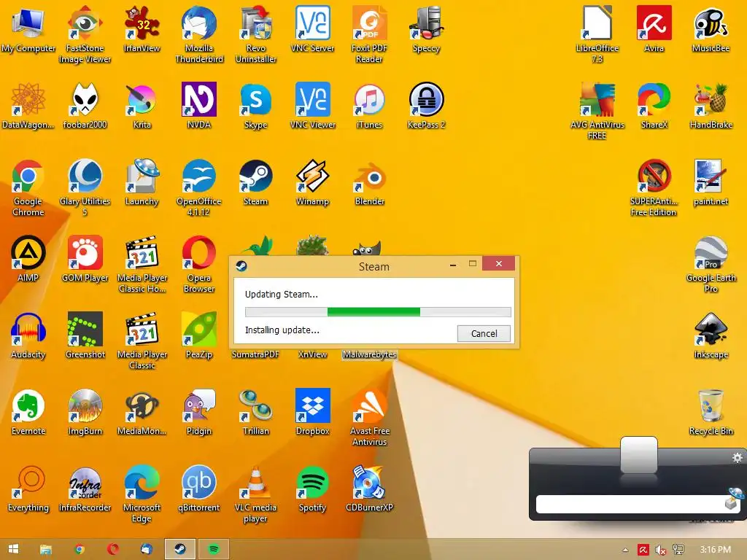Viewport: 747px width, 560px height.
Task: Select the LibreOffice 7.3 shortcut
Action: pos(597,35)
